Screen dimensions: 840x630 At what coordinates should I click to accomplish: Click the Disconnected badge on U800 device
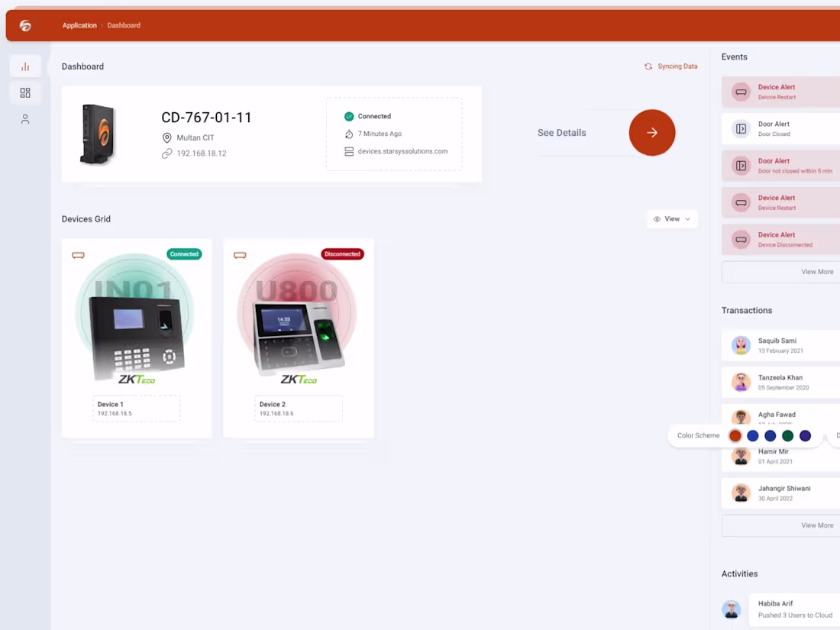tap(342, 254)
